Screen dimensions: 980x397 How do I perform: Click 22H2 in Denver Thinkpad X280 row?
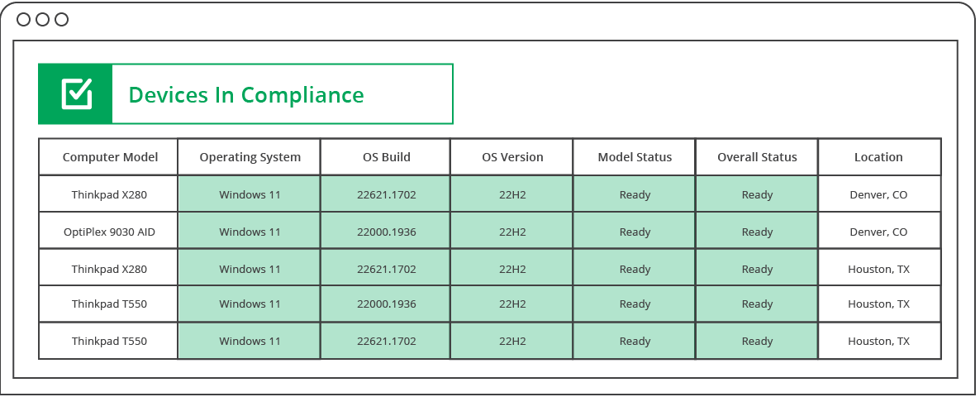coord(512,194)
